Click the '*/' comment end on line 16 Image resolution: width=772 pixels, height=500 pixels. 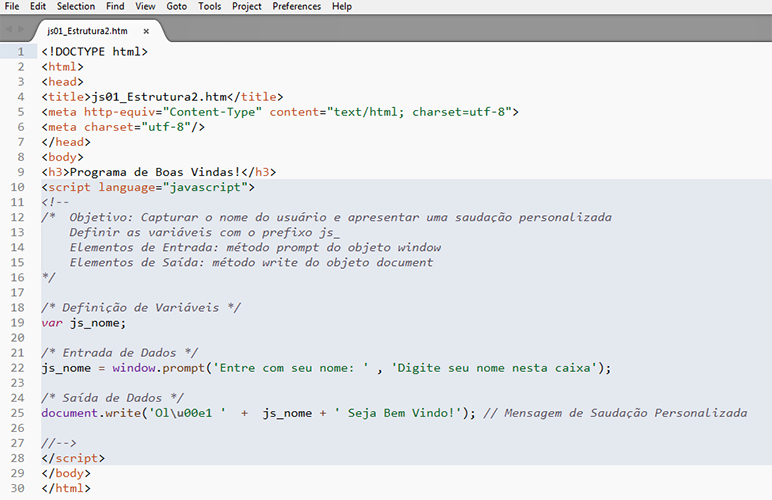pyautogui.click(x=48, y=278)
